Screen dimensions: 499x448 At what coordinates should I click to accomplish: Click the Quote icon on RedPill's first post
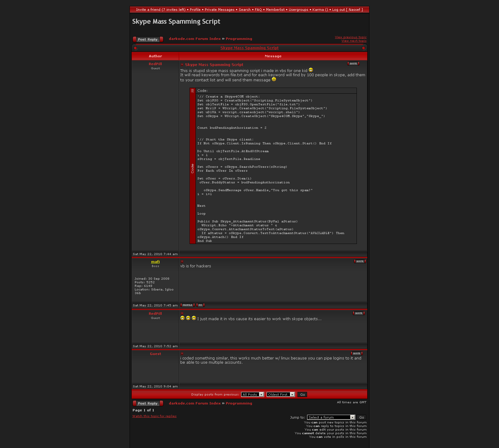point(353,64)
